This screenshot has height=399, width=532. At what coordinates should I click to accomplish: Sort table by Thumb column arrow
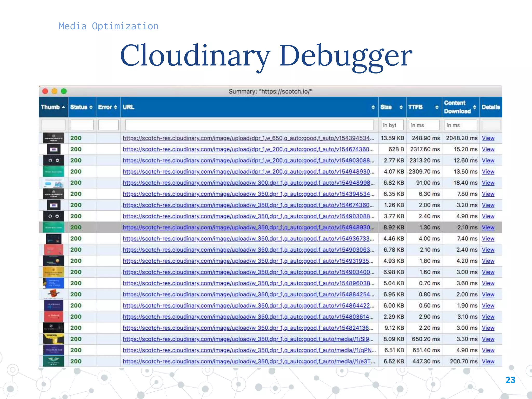click(x=63, y=107)
